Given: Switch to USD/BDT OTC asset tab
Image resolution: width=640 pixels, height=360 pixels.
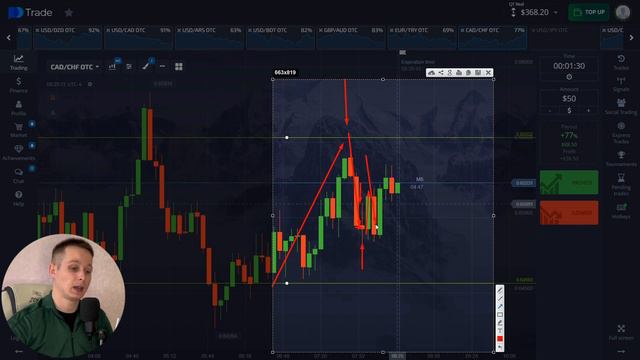Looking at the screenshot, I should tap(280, 37).
